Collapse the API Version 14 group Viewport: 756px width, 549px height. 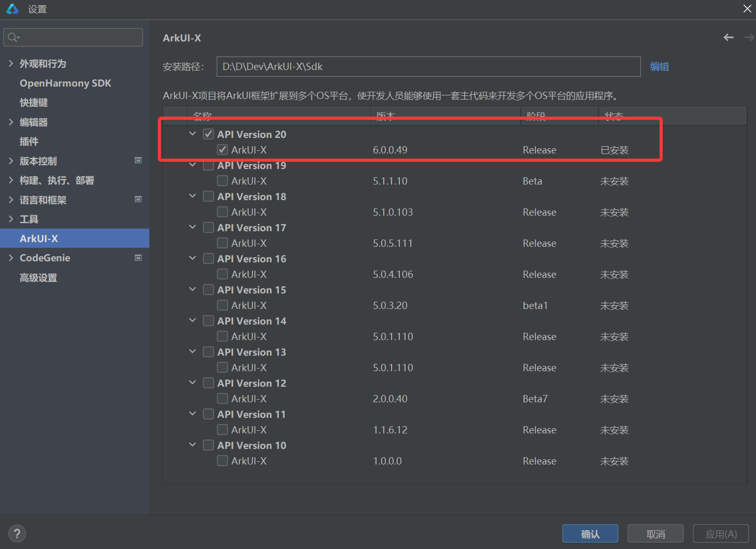point(192,320)
